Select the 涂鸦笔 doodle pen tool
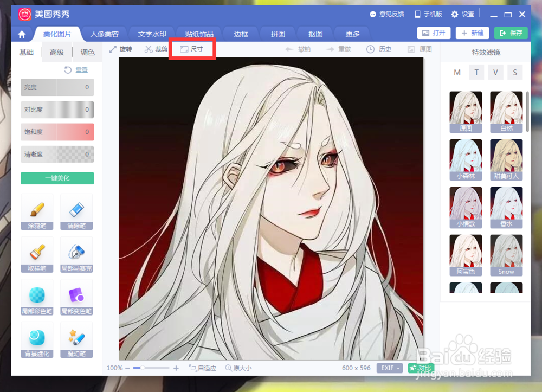The height and width of the screenshot is (392, 542). [37, 212]
